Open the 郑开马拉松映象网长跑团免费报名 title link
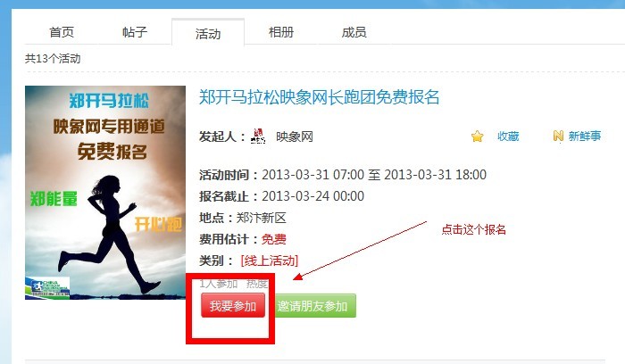The image size is (625, 364). pos(319,97)
